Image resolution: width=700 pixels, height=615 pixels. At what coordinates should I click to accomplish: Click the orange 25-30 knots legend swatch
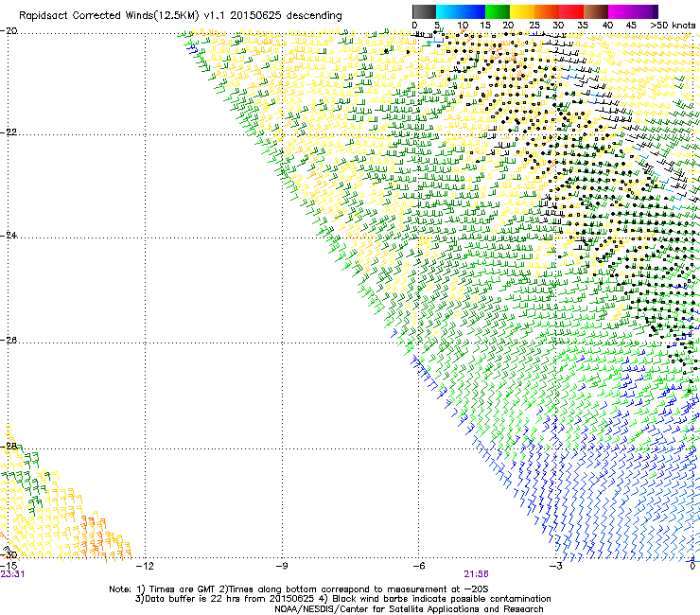coord(547,11)
